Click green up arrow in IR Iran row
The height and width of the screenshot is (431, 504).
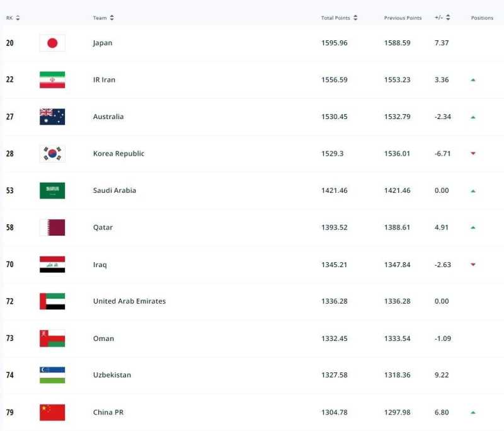(472, 80)
